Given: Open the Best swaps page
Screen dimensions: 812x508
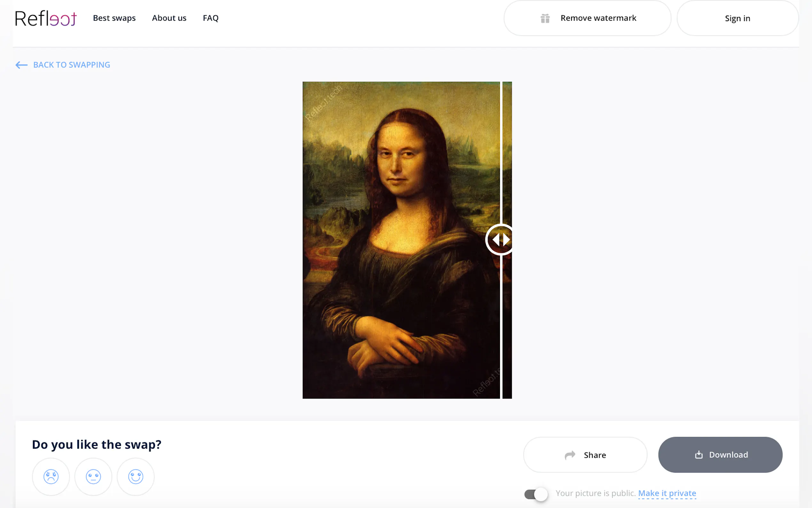Looking at the screenshot, I should tap(114, 18).
